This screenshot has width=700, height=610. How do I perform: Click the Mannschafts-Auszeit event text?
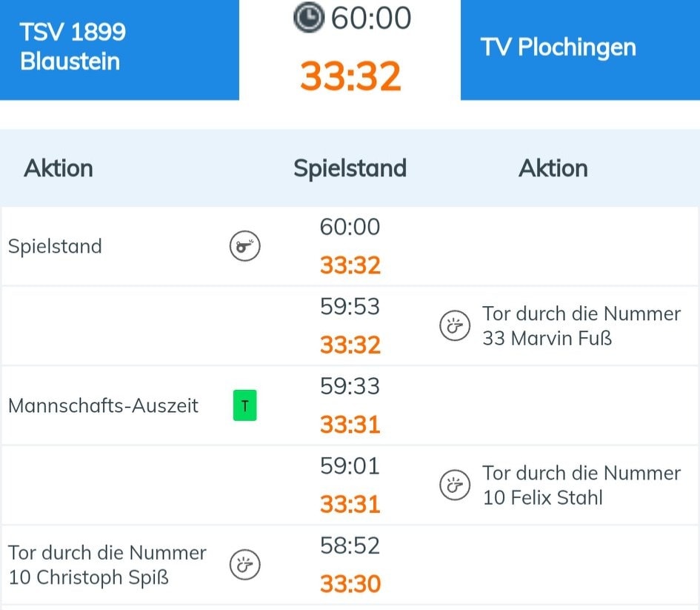(103, 406)
